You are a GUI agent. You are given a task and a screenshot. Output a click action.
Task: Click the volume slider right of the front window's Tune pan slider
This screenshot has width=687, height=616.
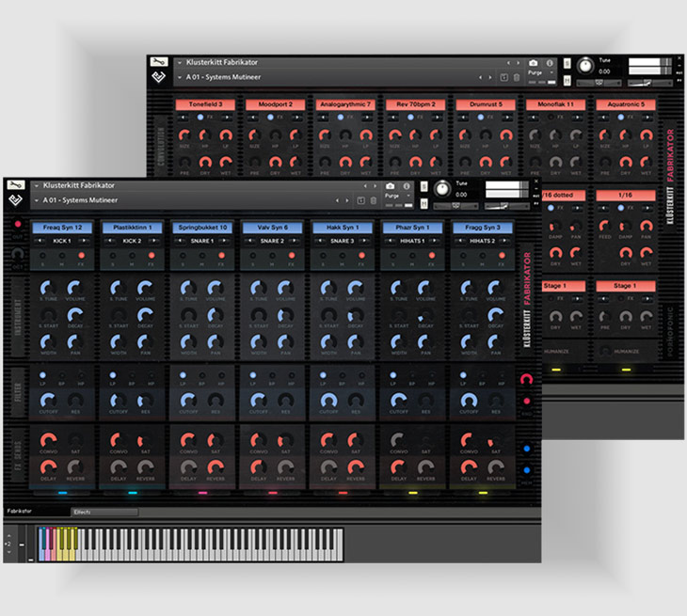pyautogui.click(x=506, y=206)
